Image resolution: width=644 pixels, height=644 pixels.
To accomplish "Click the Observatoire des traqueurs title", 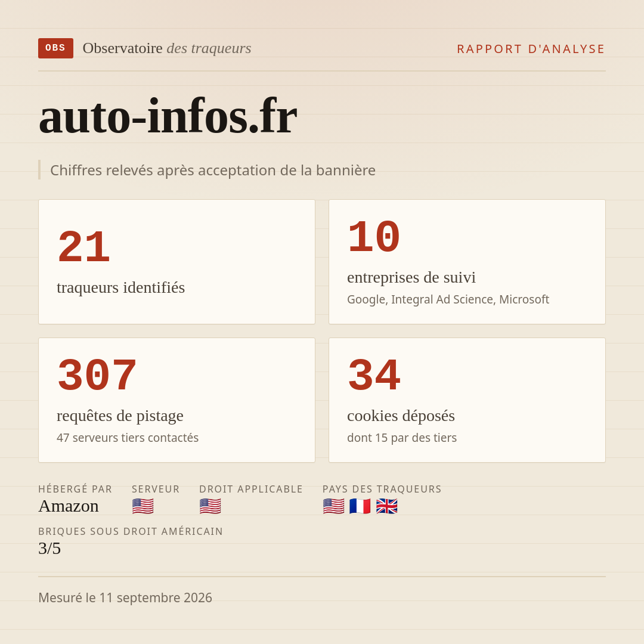I will pyautogui.click(x=167, y=48).
